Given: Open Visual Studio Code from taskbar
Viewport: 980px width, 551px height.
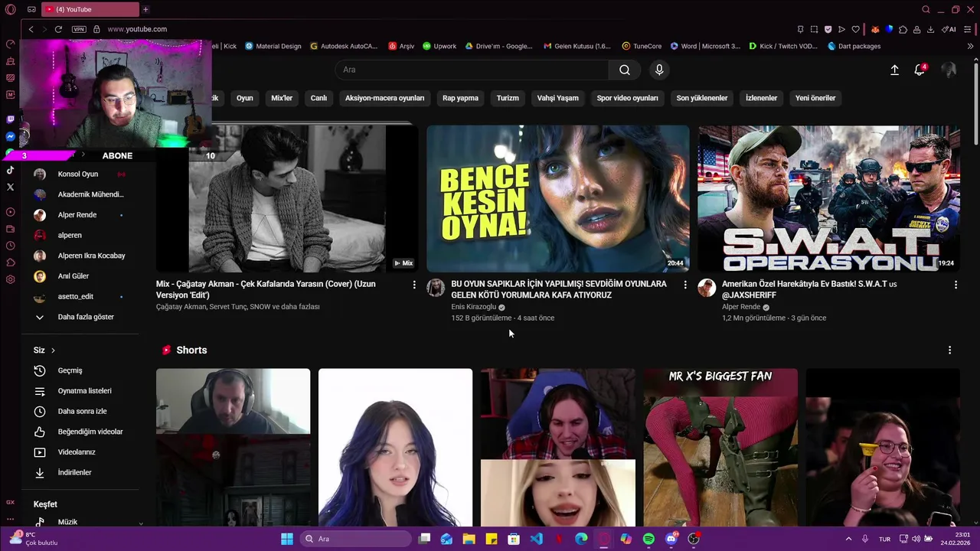Looking at the screenshot, I should (536, 539).
